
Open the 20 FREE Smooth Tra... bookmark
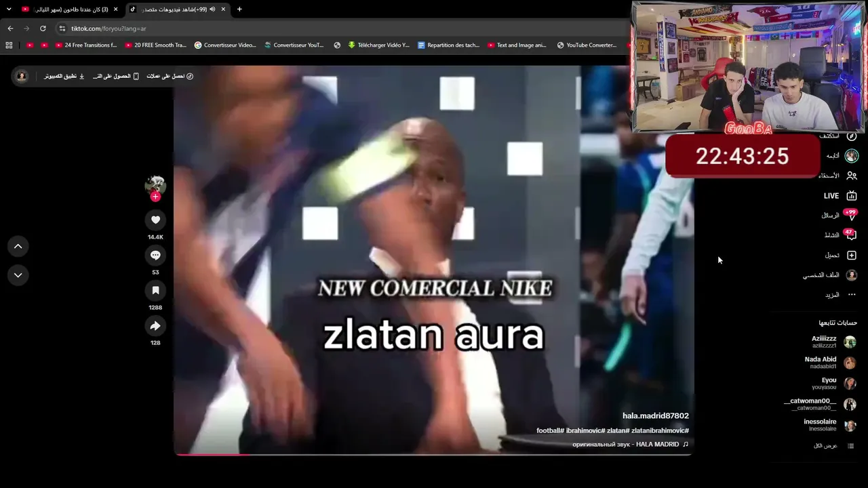156,45
